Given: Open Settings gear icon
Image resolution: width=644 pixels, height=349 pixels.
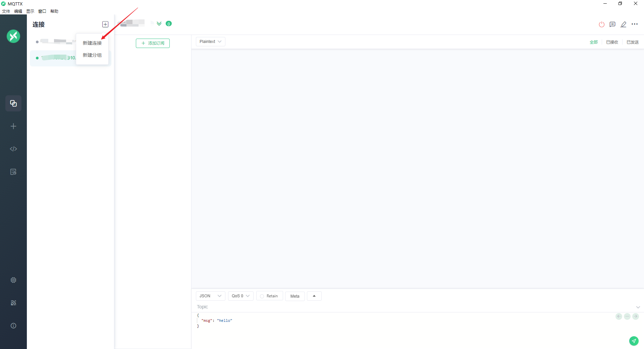Looking at the screenshot, I should point(13,280).
